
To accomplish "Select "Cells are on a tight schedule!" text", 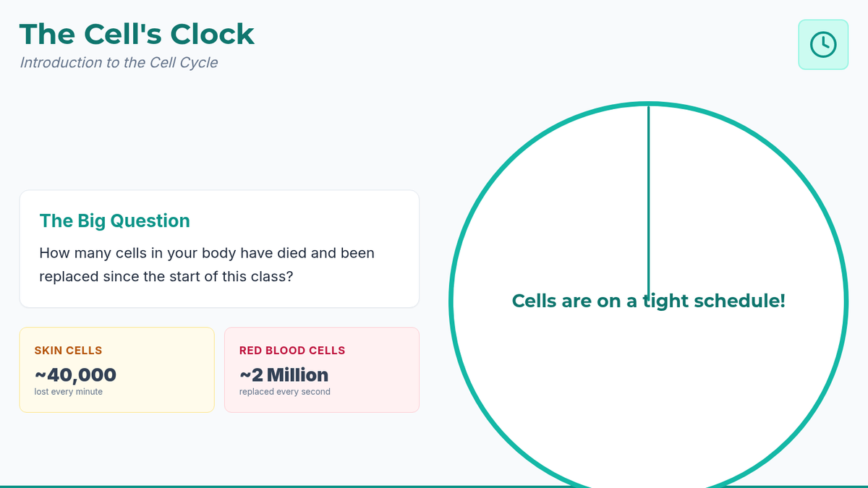I will pyautogui.click(x=648, y=301).
